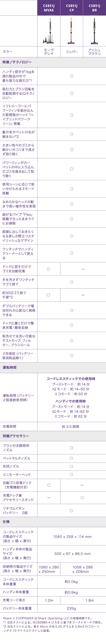Click the CS851J MVAE column header

[49, 8]
